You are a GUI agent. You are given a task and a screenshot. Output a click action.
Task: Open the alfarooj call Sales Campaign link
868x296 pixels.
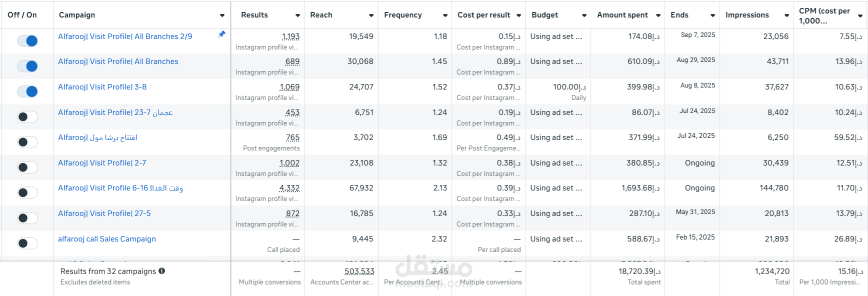pyautogui.click(x=106, y=239)
